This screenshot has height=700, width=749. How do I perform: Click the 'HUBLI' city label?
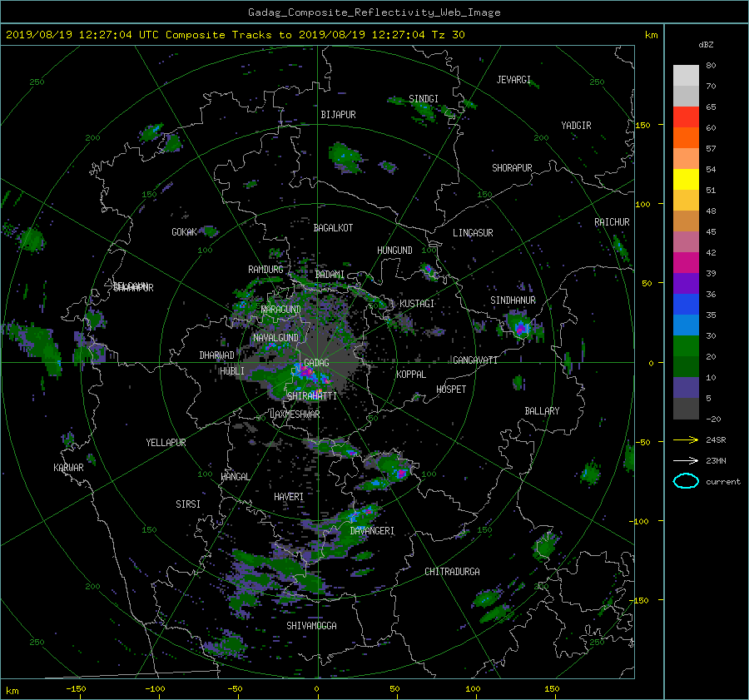click(x=232, y=371)
